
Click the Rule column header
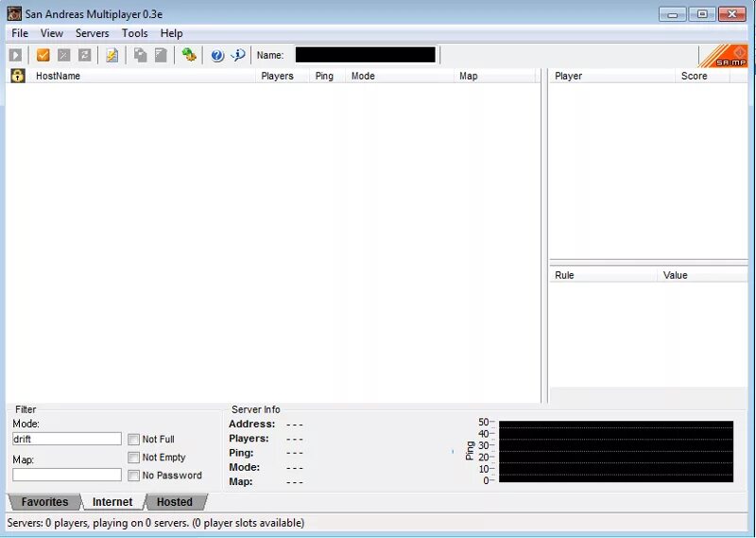point(603,275)
